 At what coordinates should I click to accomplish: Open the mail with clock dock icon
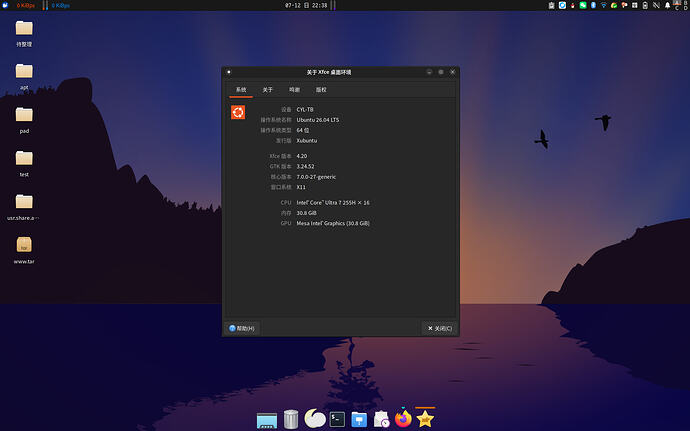click(381, 419)
